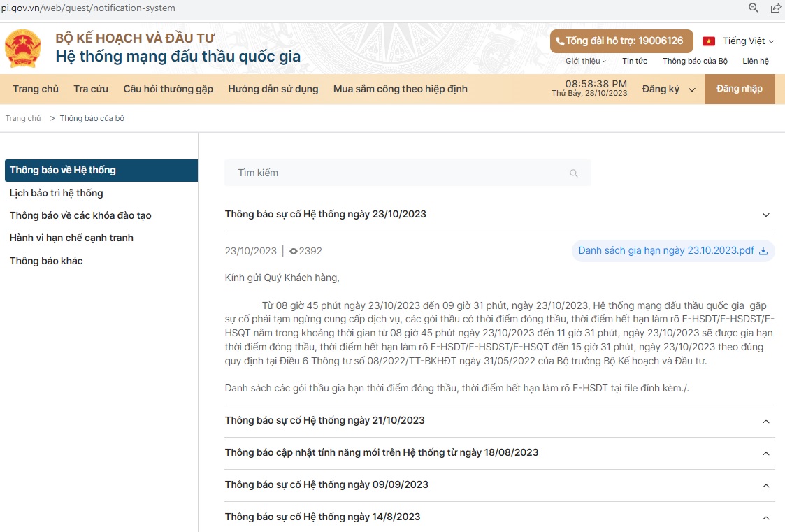
Task: Click the search magnifier icon in Tìm kiếm
Action: [574, 173]
